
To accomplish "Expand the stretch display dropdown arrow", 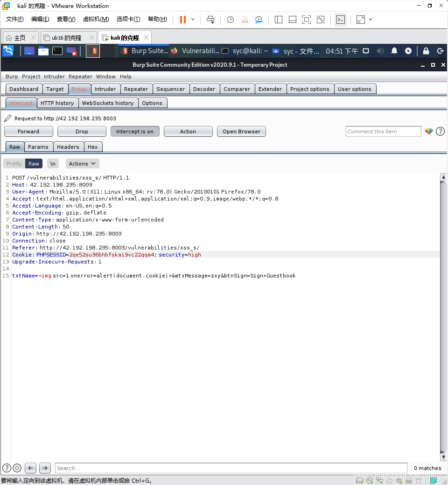I will [x=370, y=20].
